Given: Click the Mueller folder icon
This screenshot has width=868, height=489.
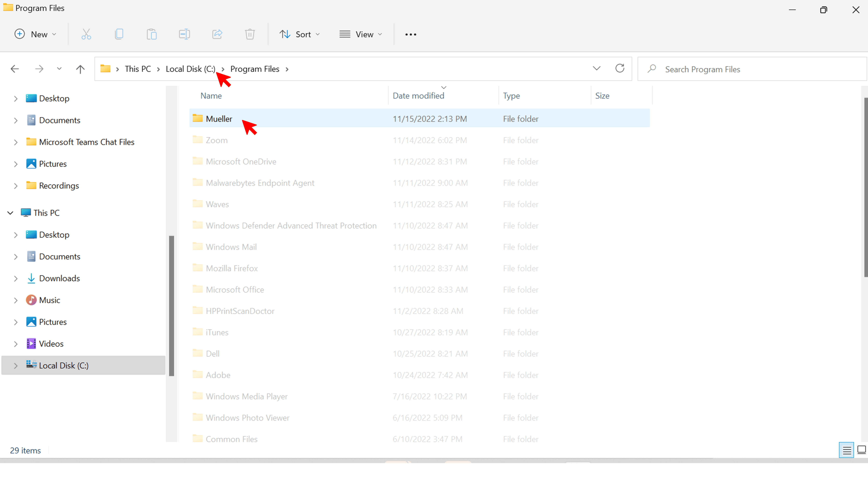Looking at the screenshot, I should [x=197, y=118].
